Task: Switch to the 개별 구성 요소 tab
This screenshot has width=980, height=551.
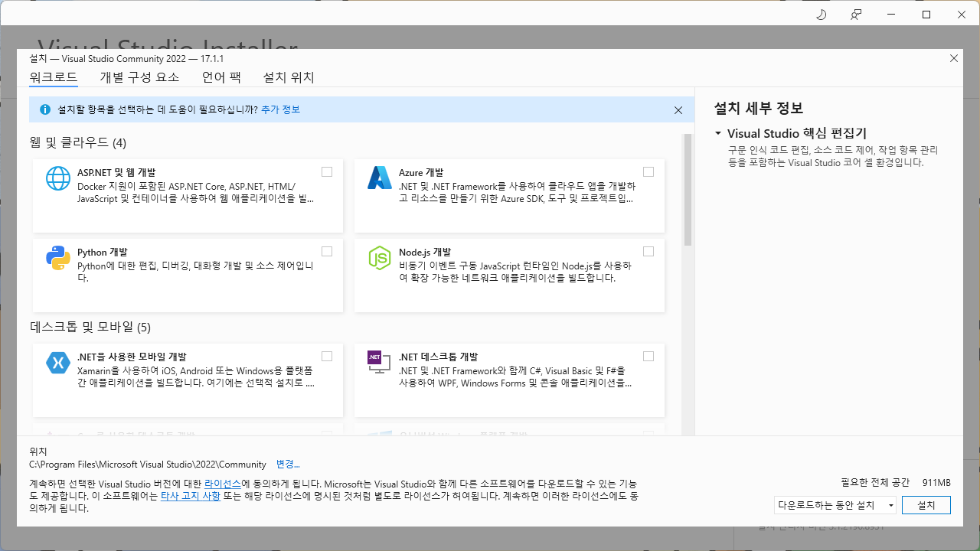Action: pos(139,77)
